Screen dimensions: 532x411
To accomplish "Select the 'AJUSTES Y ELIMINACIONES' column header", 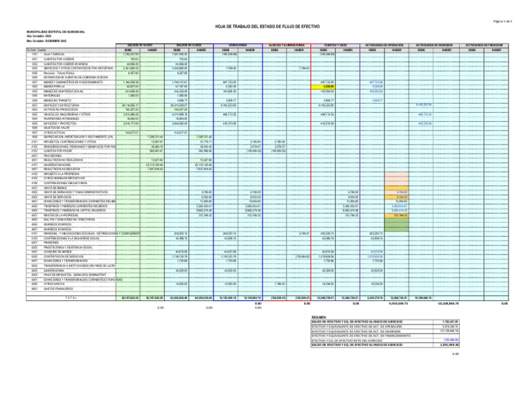I will point(287,46).
